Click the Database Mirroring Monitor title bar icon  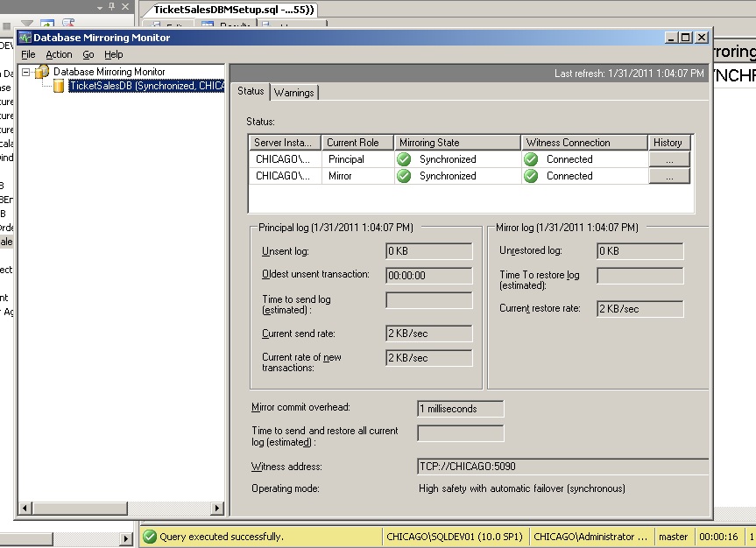(x=25, y=38)
